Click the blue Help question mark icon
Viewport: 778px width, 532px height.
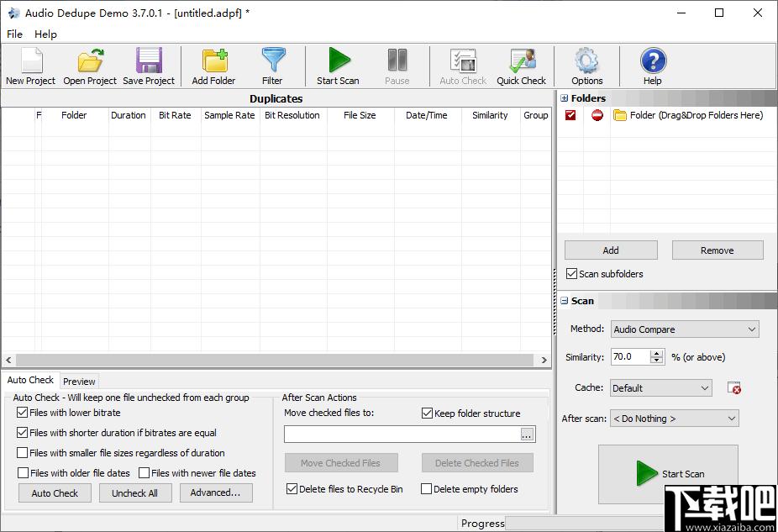[x=653, y=61]
